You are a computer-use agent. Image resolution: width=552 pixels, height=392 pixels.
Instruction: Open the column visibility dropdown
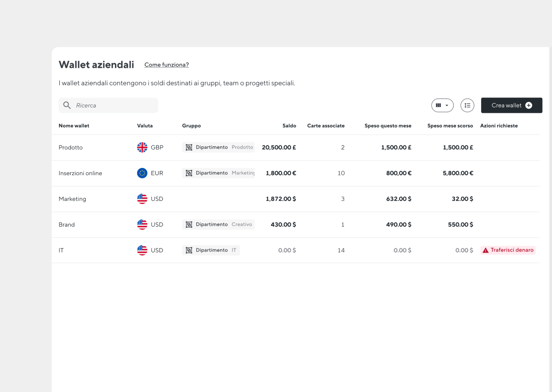click(x=442, y=105)
